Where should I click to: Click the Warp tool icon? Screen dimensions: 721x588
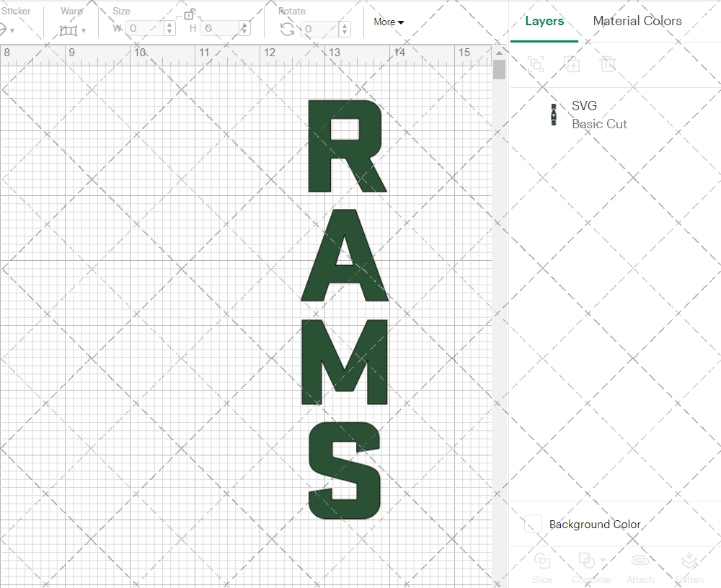(68, 31)
